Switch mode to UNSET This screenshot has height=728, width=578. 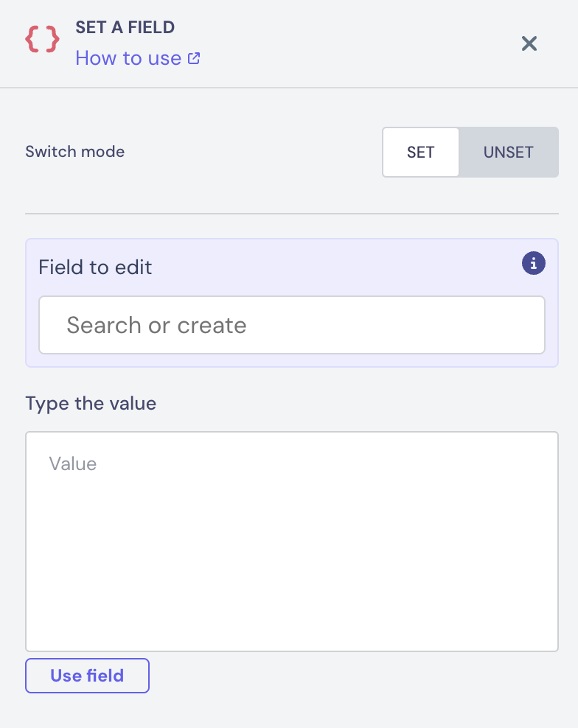(x=508, y=153)
